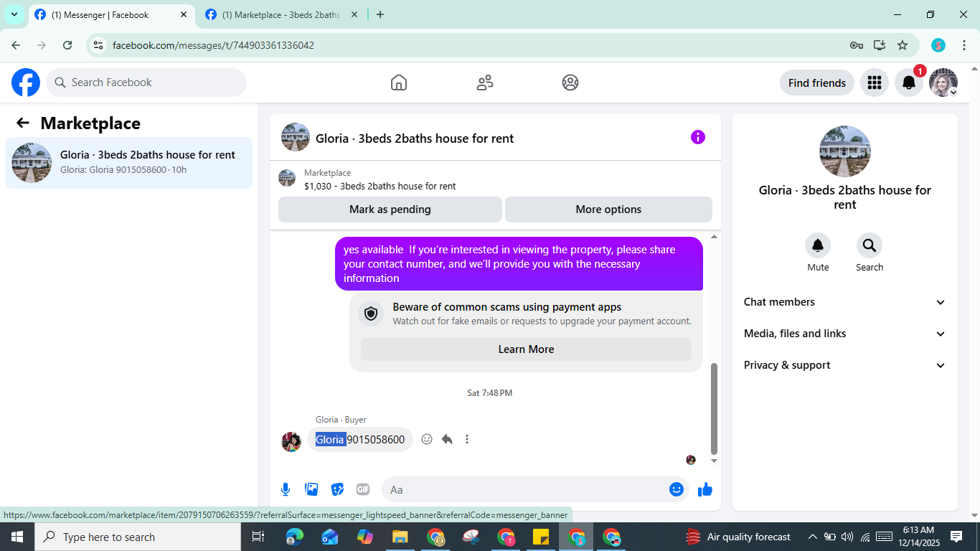Open the Friends icon in top navigation
The width and height of the screenshot is (980, 551).
pyautogui.click(x=485, y=83)
